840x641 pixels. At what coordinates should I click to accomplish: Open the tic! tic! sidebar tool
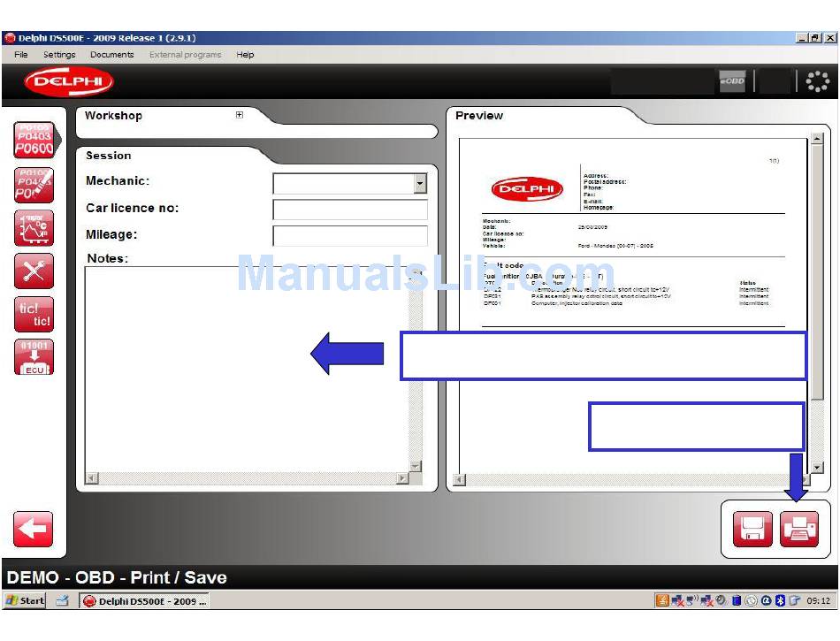(34, 315)
